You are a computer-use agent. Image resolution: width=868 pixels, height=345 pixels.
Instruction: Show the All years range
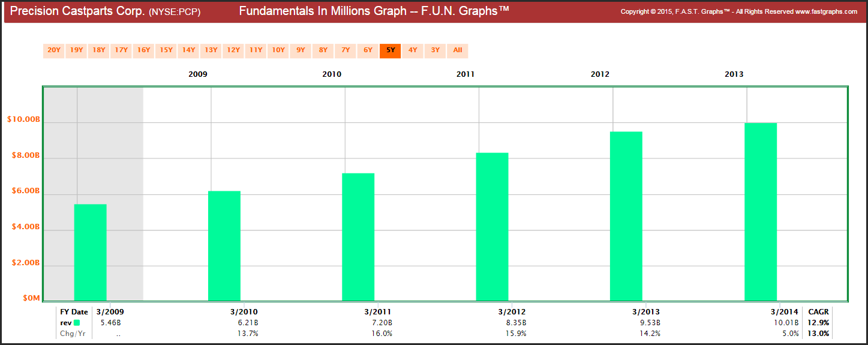(458, 50)
